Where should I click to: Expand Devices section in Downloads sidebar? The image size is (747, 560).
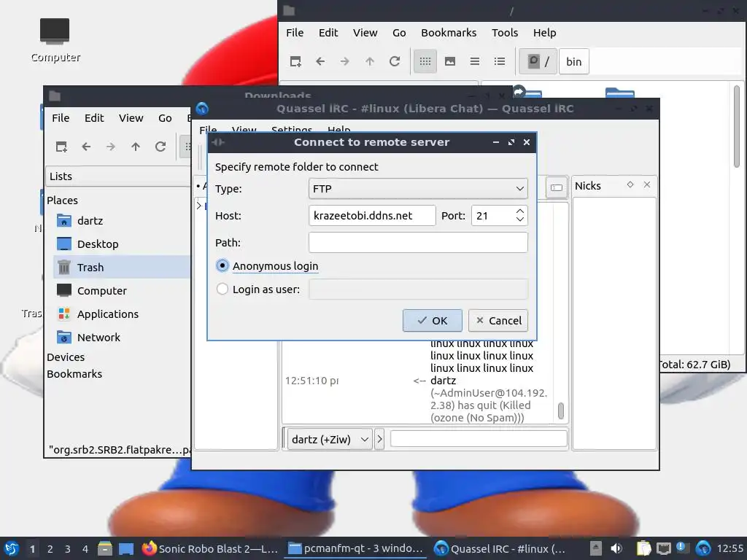(x=66, y=357)
